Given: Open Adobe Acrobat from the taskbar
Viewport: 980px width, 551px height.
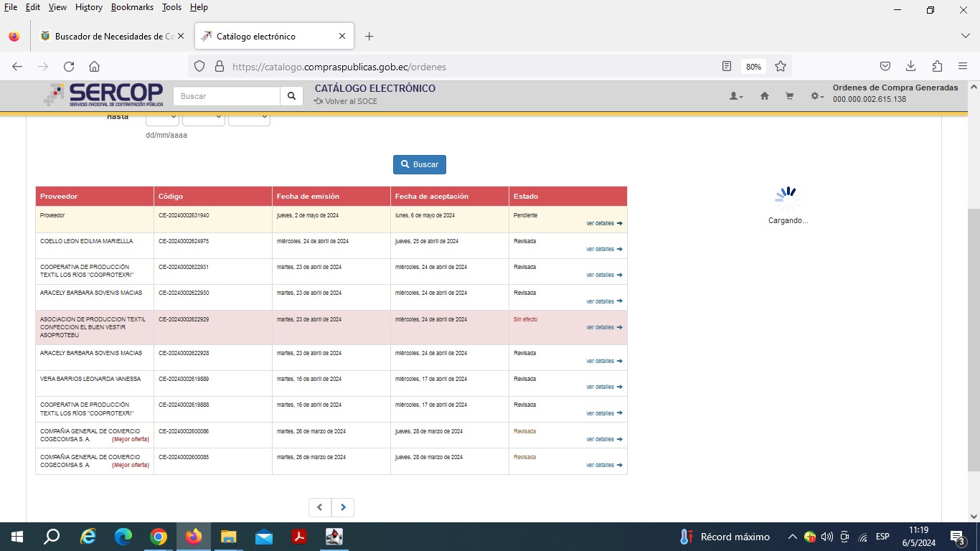Looking at the screenshot, I should (x=298, y=537).
